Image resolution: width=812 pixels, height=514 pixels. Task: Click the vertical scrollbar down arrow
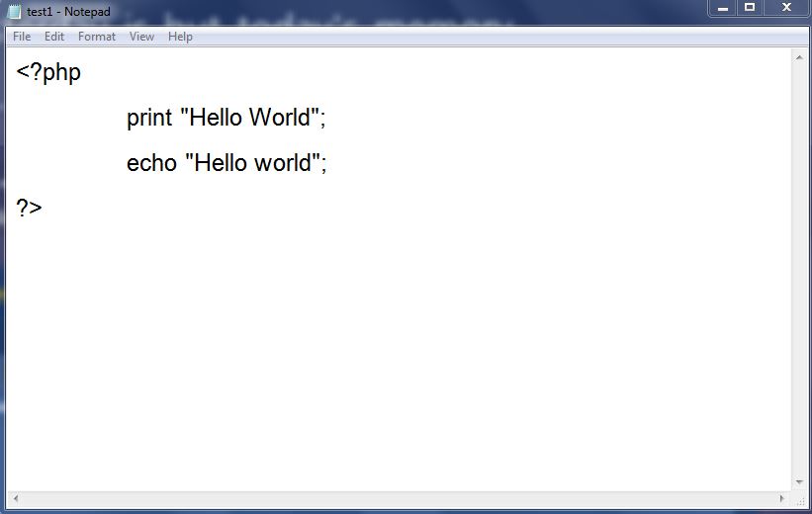[x=799, y=482]
